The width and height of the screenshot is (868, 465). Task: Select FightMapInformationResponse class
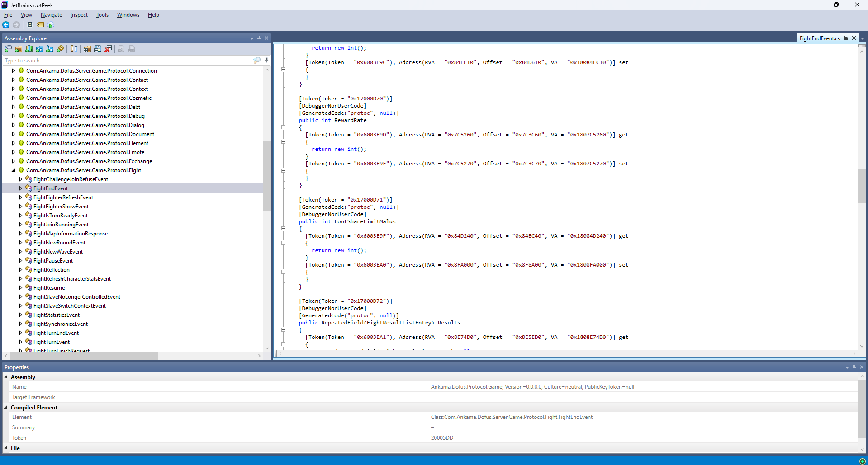pos(71,234)
